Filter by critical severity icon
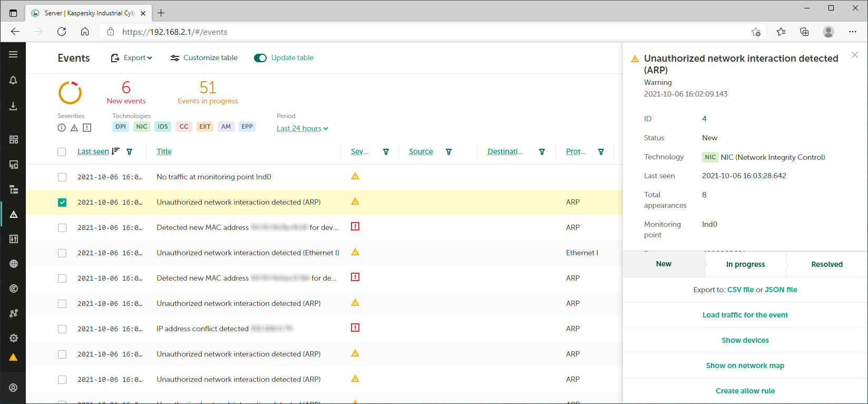Viewport: 868px width, 404px height. point(87,128)
